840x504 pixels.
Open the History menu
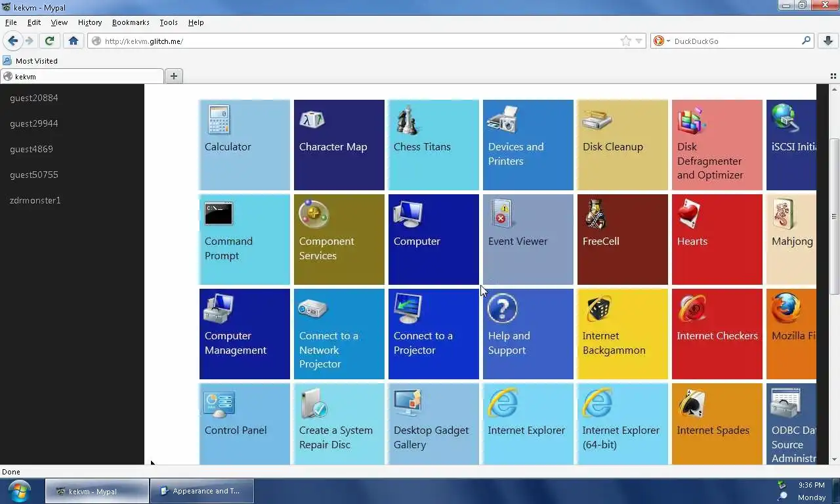90,22
